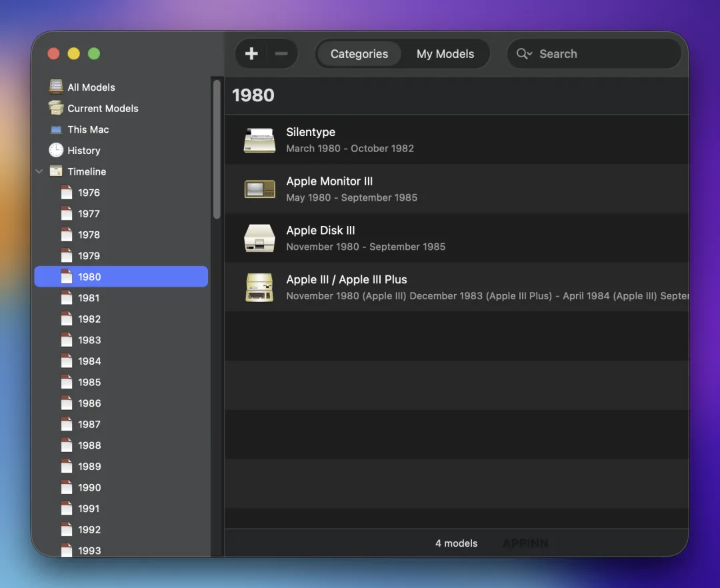Click the Apple Disk III drive thumbnail
The image size is (720, 588).
(x=259, y=238)
